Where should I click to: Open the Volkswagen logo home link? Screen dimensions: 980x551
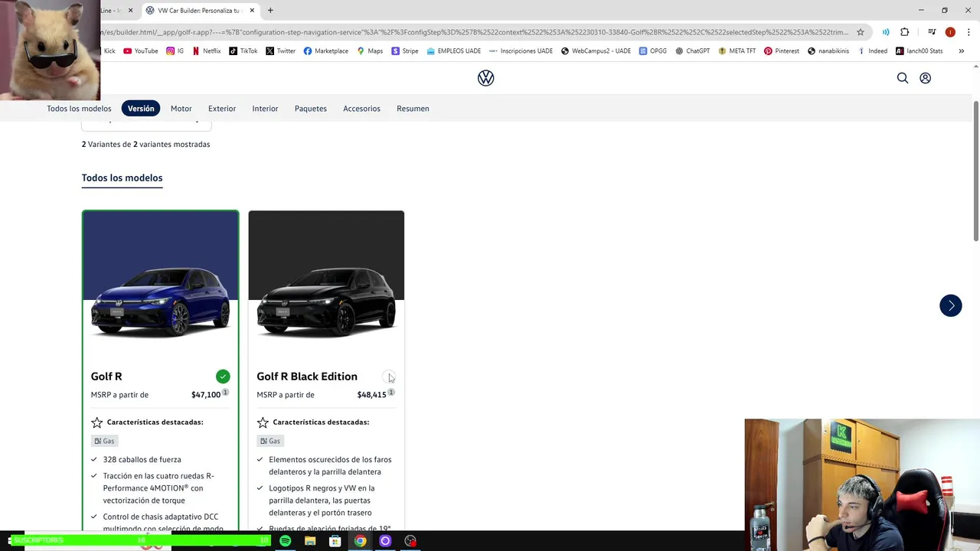[485, 78]
